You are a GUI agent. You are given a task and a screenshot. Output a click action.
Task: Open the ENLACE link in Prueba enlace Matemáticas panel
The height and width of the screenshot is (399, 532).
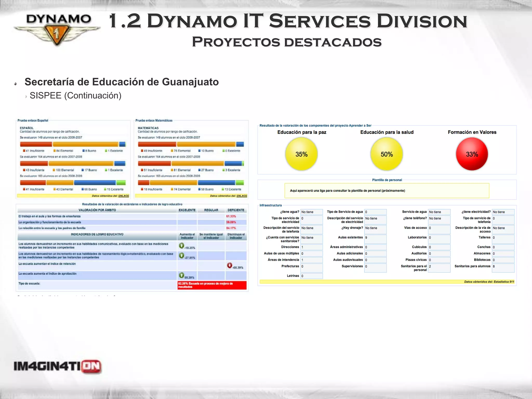point(242,196)
